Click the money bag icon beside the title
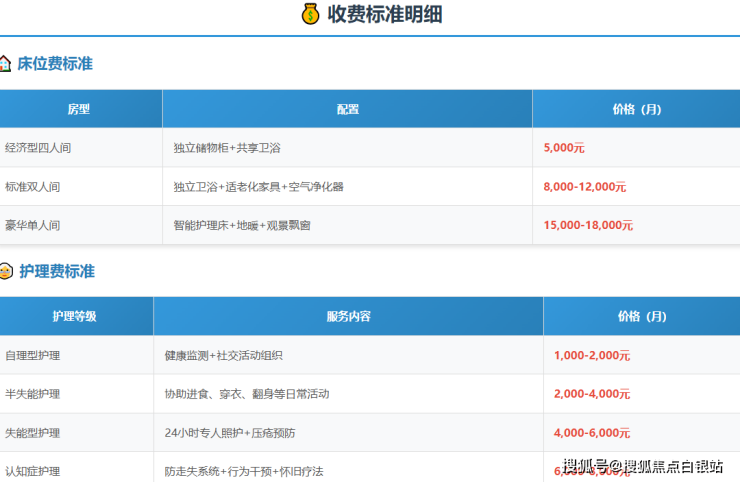The width and height of the screenshot is (740, 482). [x=310, y=14]
